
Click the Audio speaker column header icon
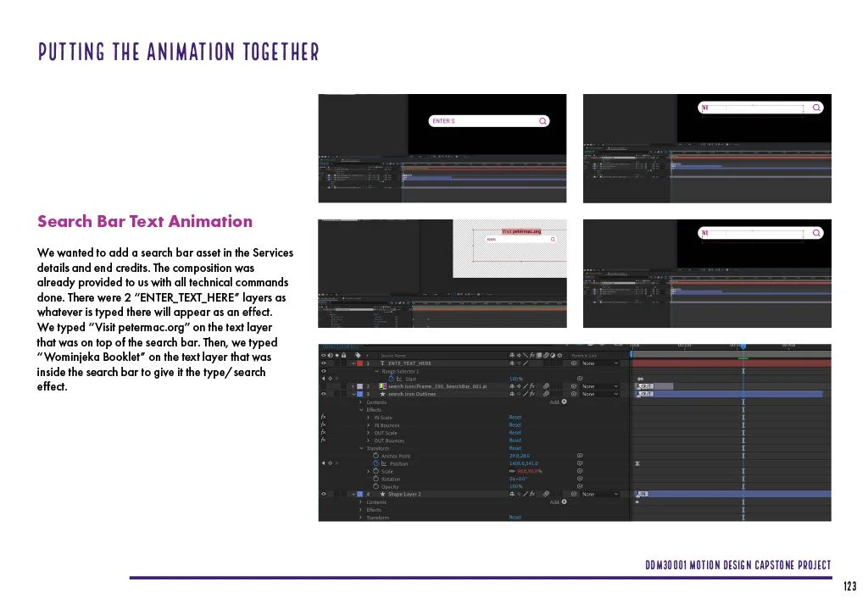(x=330, y=355)
